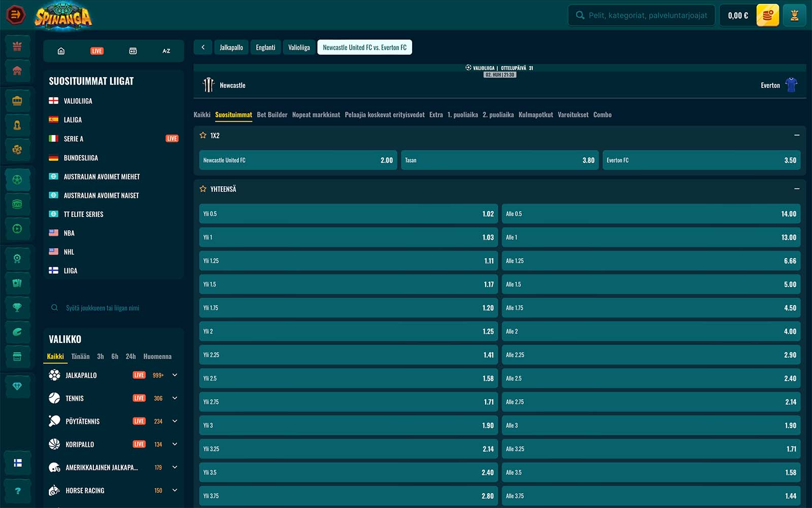Click the A-Z sports list icon
812x508 pixels.
(166, 51)
